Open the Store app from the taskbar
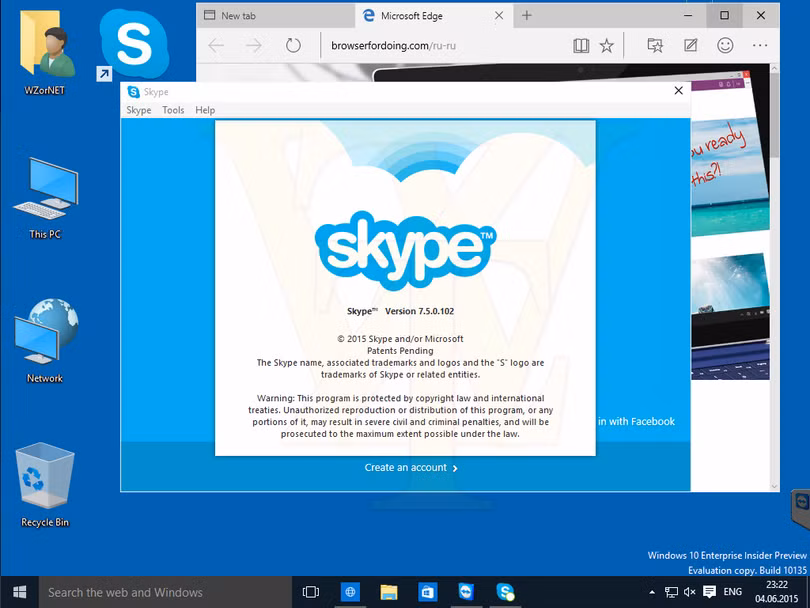 click(x=427, y=592)
